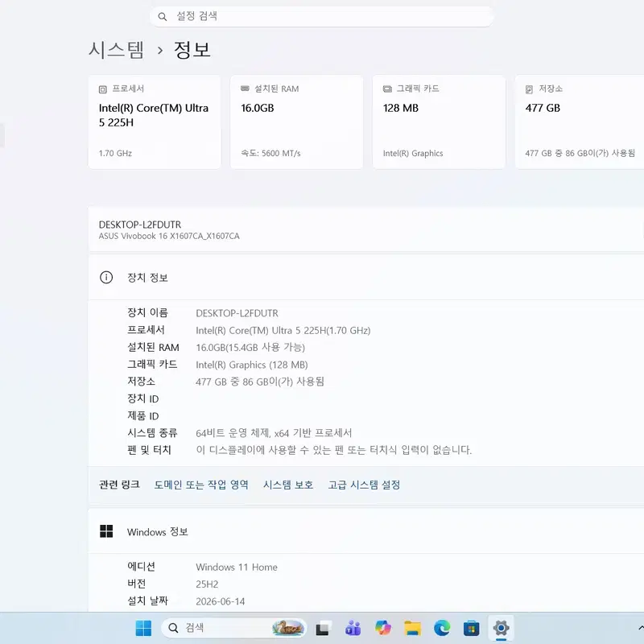Select Windows 11 Home edition value

point(237,568)
